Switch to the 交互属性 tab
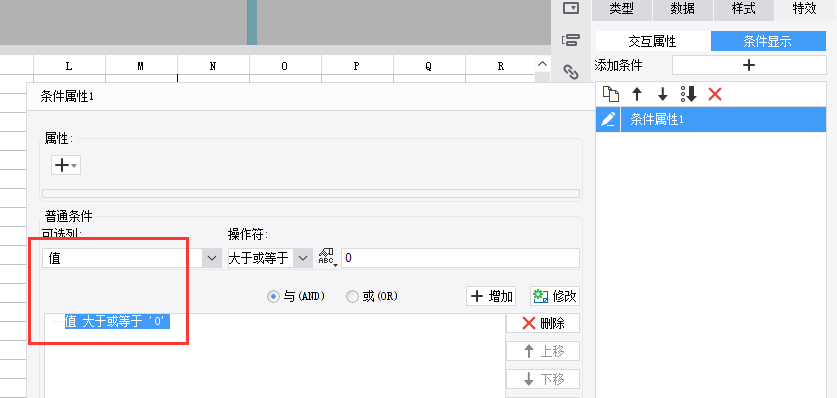Image resolution: width=837 pixels, height=398 pixels. [652, 41]
